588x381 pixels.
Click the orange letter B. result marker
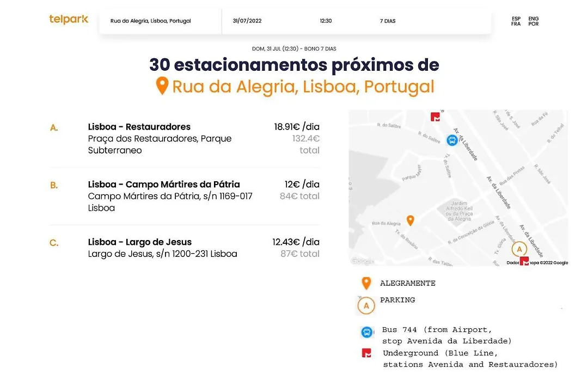54,185
